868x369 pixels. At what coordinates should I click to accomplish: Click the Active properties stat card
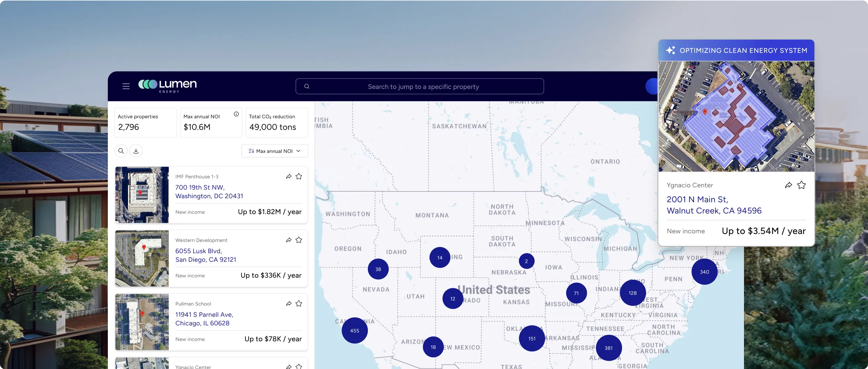pyautogui.click(x=146, y=123)
